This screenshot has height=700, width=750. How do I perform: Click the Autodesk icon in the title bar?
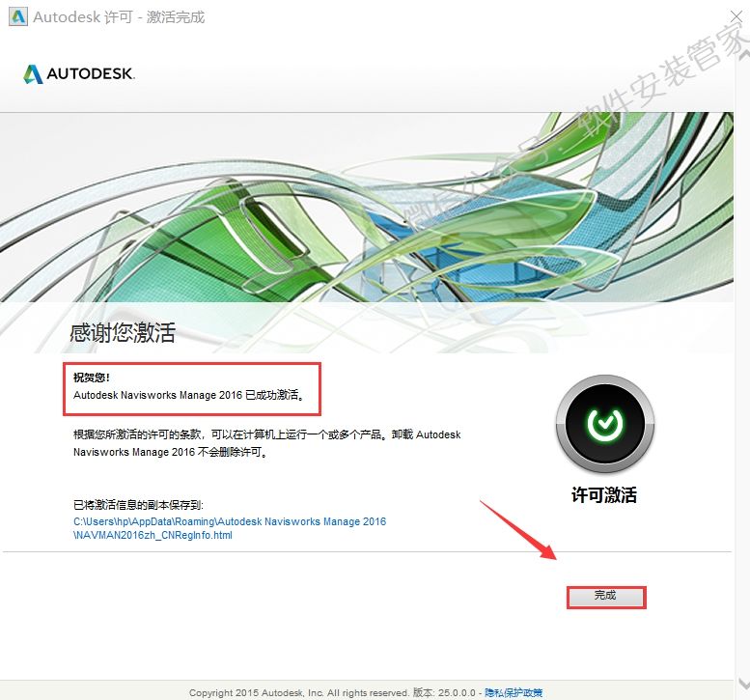click(x=17, y=17)
